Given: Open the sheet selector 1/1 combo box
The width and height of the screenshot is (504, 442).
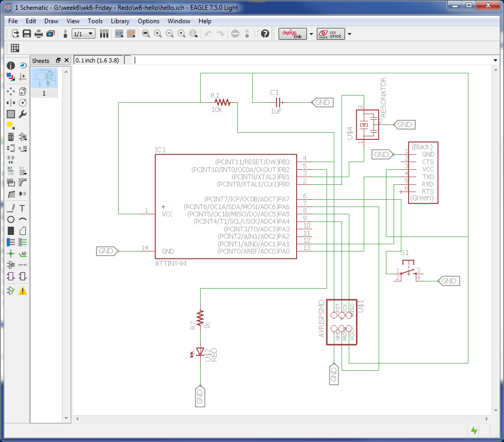Looking at the screenshot, I should [x=84, y=34].
